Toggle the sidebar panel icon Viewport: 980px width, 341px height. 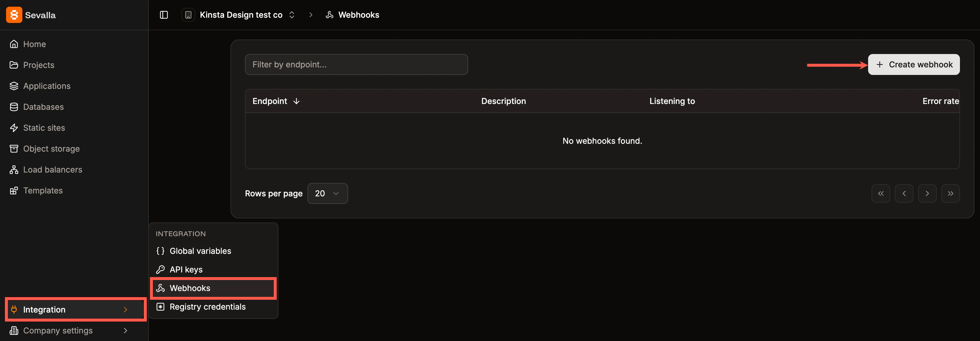(x=164, y=15)
